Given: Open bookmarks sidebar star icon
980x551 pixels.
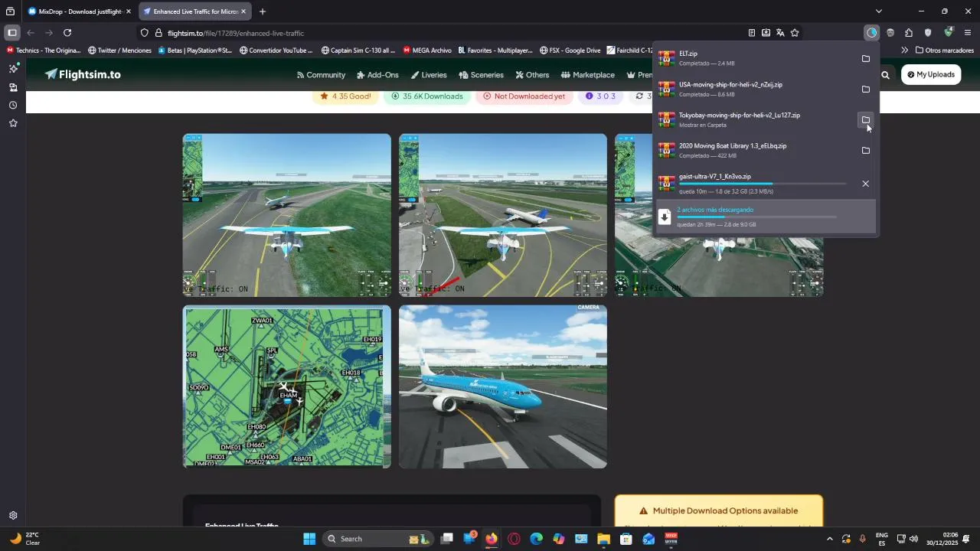Looking at the screenshot, I should click(13, 123).
